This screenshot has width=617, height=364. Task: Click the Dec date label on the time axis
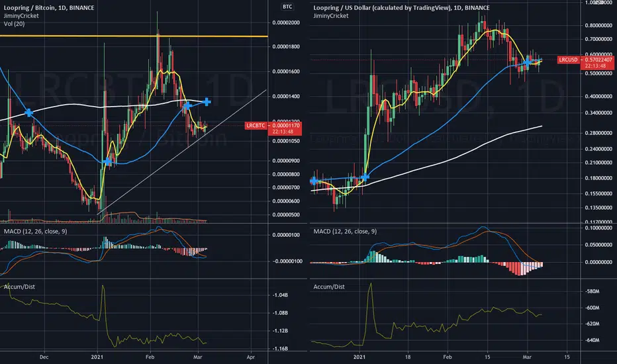44,357
